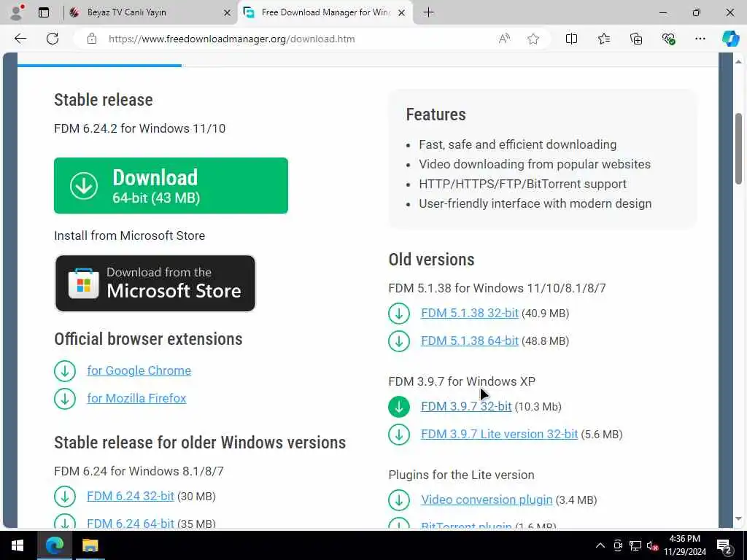The image size is (747, 560).
Task: Open File Explorer from the taskbar
Action: 90,545
